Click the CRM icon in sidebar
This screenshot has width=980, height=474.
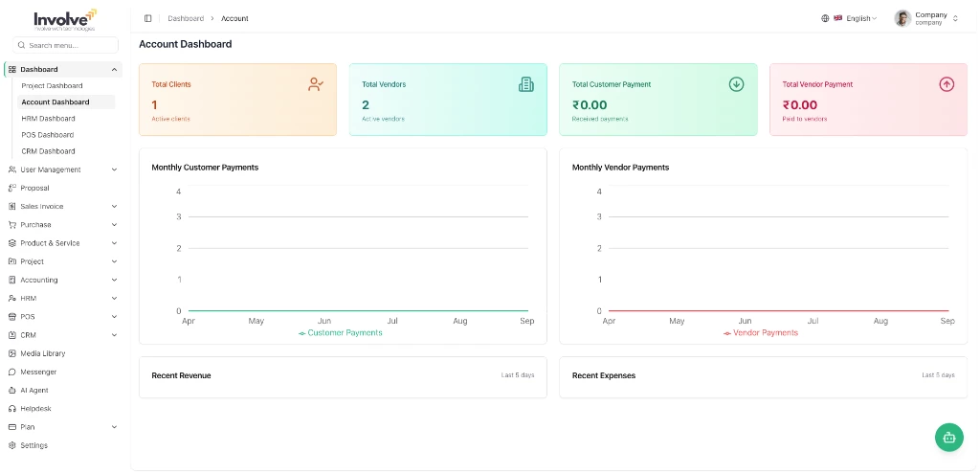11,335
